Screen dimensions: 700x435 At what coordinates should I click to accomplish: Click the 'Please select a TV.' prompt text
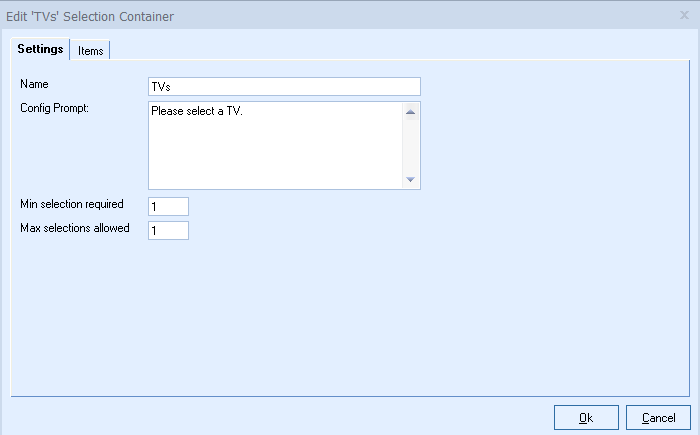pyautogui.click(x=197, y=110)
